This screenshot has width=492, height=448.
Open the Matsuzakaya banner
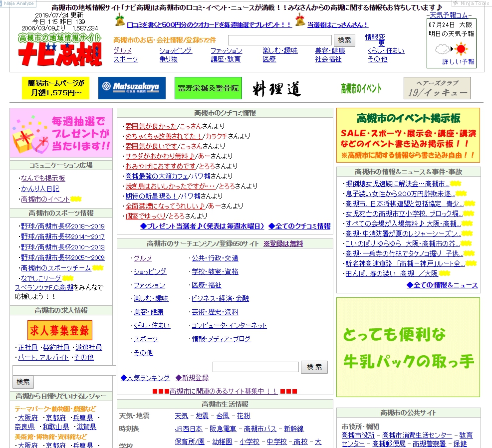(131, 88)
